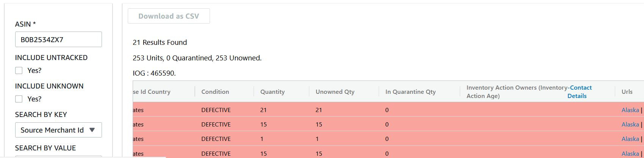
Task: Open the Alaska link in the first row
Action: (x=630, y=110)
